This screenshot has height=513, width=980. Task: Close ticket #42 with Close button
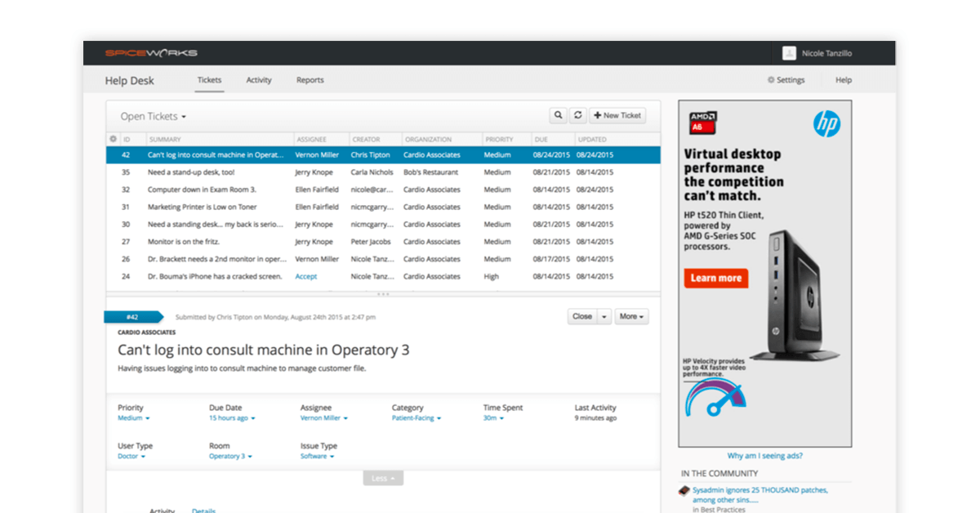coord(582,316)
